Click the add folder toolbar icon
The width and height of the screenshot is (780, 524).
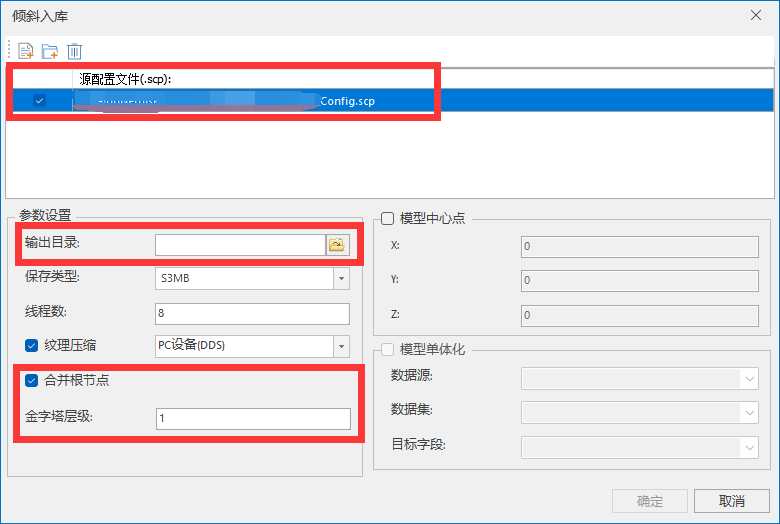(x=50, y=51)
